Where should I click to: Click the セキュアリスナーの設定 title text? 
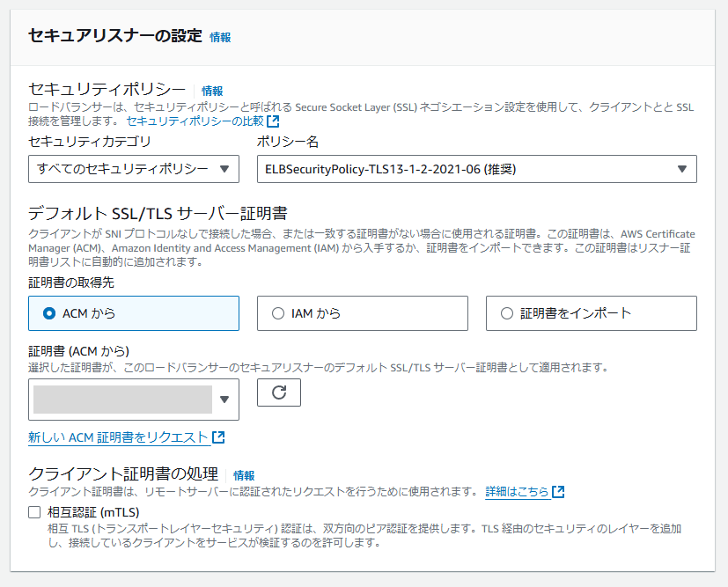115,36
